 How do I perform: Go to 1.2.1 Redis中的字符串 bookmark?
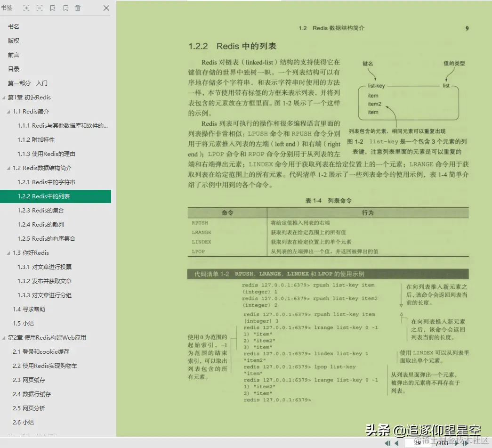pyautogui.click(x=46, y=182)
